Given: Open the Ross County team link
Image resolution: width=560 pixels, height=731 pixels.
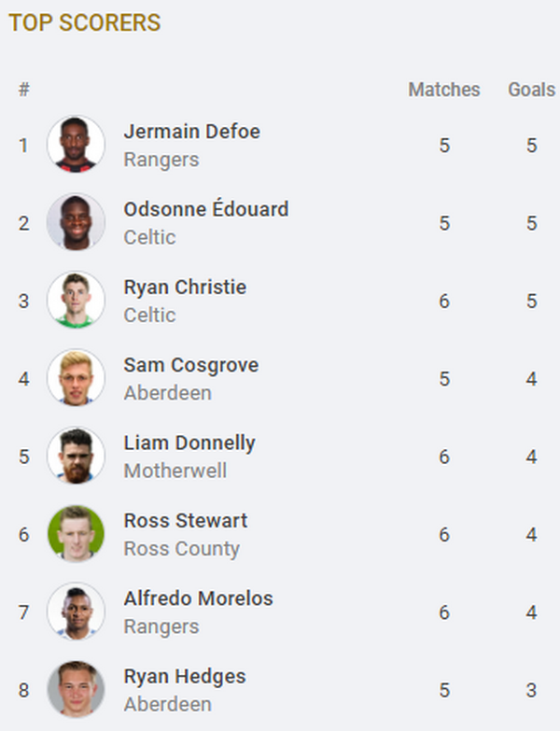Looking at the screenshot, I should [x=181, y=549].
